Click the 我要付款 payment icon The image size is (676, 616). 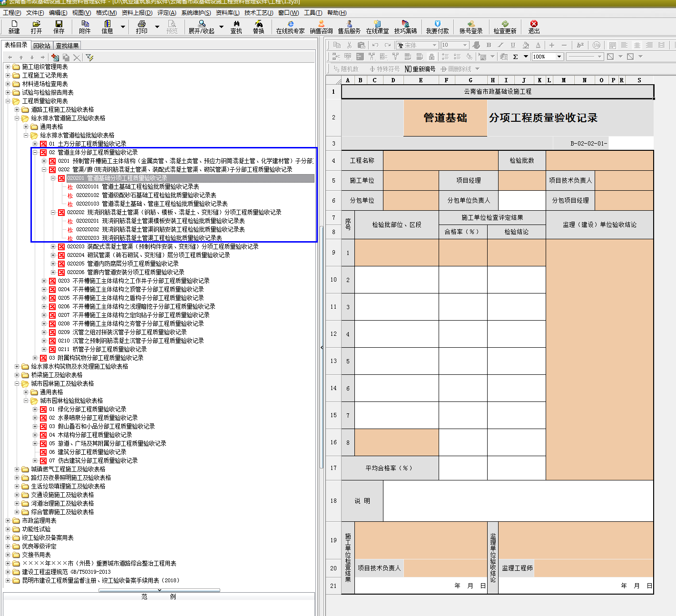tap(438, 27)
